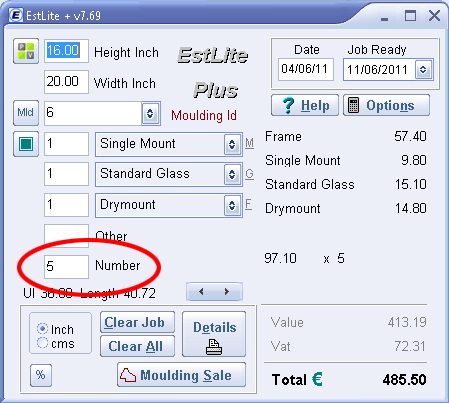Open the Job Ready date dropdown
Screen dimensions: 449x403
pyautogui.click(x=423, y=70)
